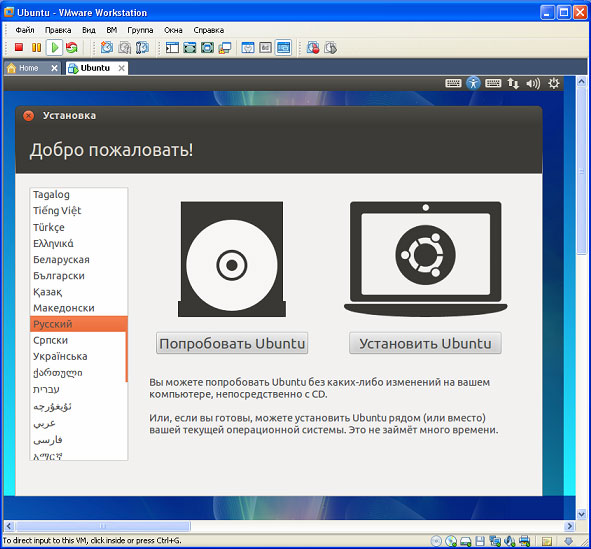The image size is (591, 549).
Task: Enter Full Screen mode icon
Action: pos(207,47)
